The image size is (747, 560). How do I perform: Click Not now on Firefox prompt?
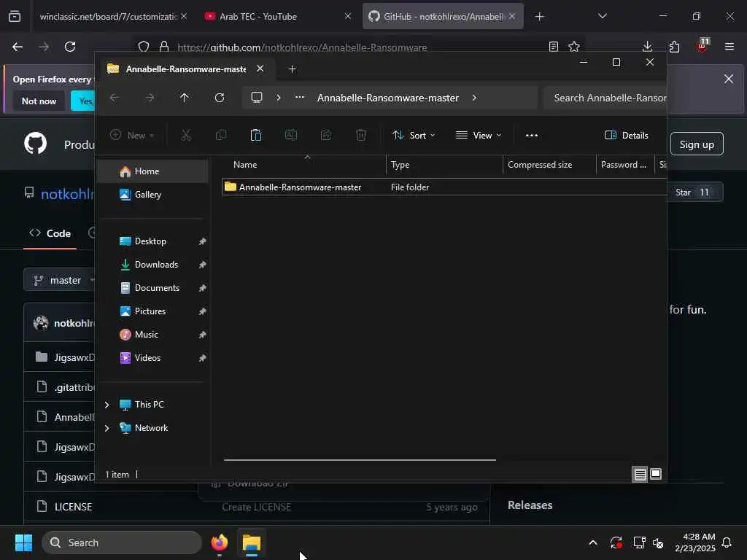[x=39, y=101]
